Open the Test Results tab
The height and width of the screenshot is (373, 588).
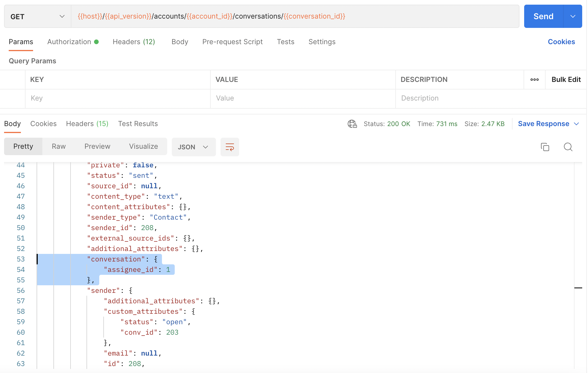[x=138, y=123]
